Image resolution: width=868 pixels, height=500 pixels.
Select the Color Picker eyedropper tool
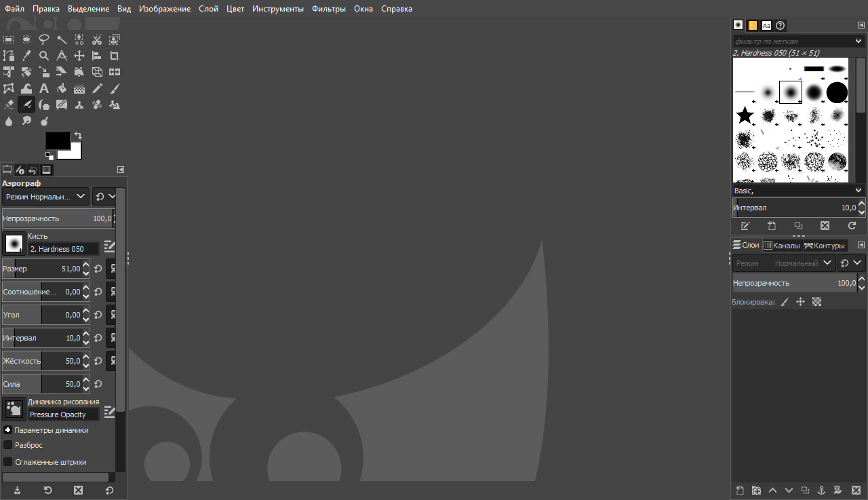pos(26,56)
